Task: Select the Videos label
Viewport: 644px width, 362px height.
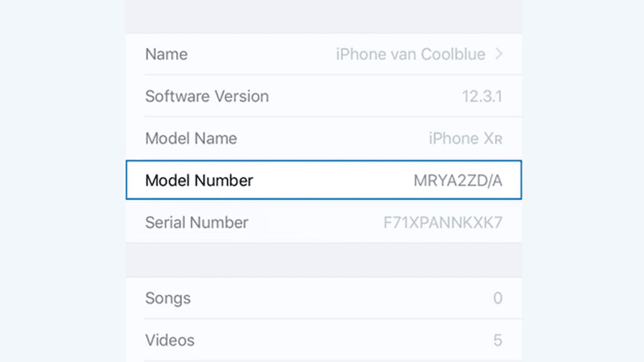Action: pyautogui.click(x=170, y=340)
